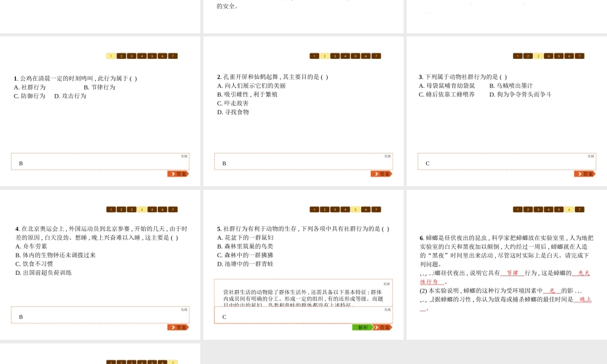Go to page tab 4 on question 3 slide
Image resolution: width=607 pixels, height=364 pixels.
tap(549, 56)
